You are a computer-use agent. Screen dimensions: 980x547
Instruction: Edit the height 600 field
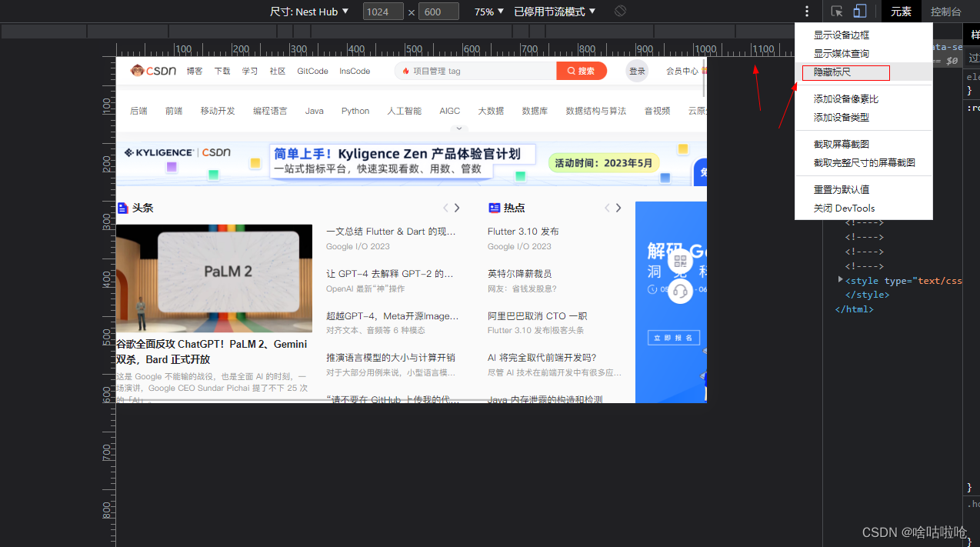click(x=438, y=12)
